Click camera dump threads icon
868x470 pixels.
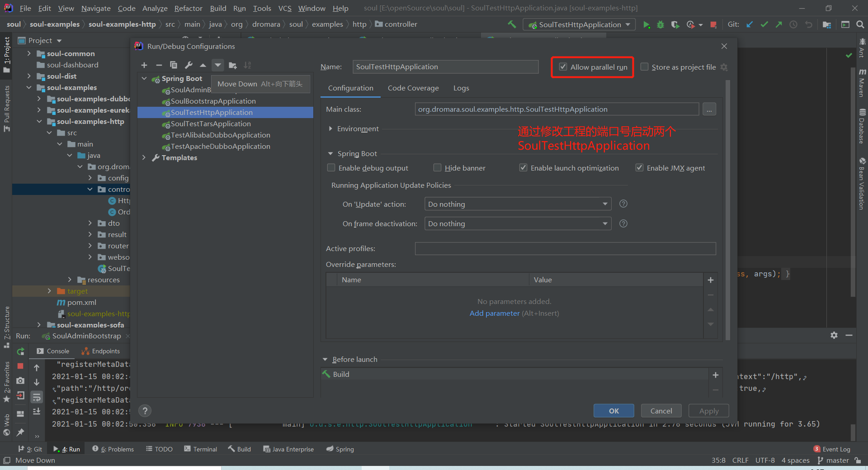(x=20, y=381)
